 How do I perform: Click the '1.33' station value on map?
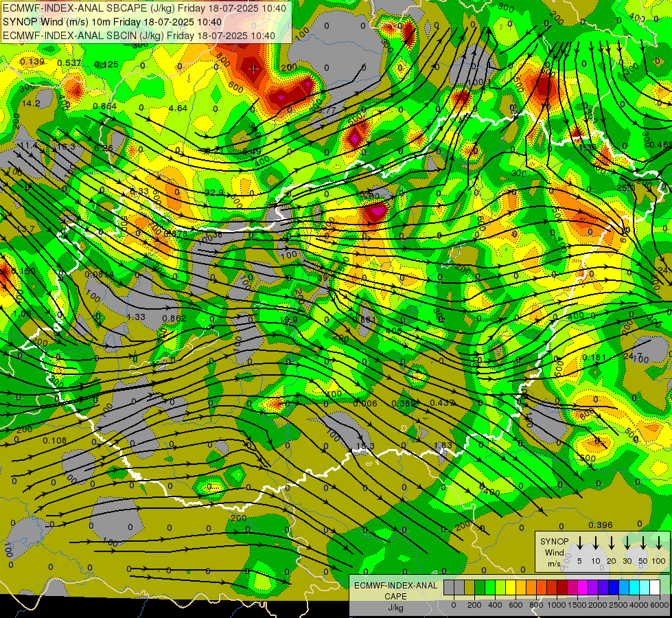point(137,317)
